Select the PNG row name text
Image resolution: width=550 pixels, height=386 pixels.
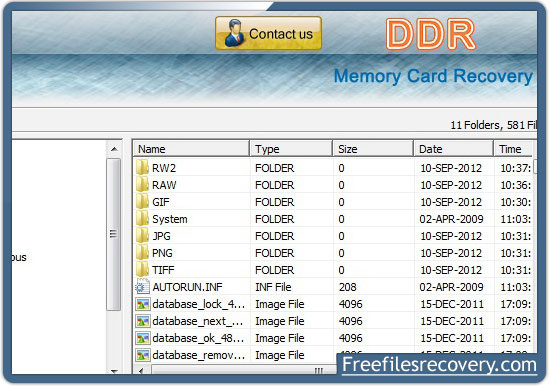(162, 253)
